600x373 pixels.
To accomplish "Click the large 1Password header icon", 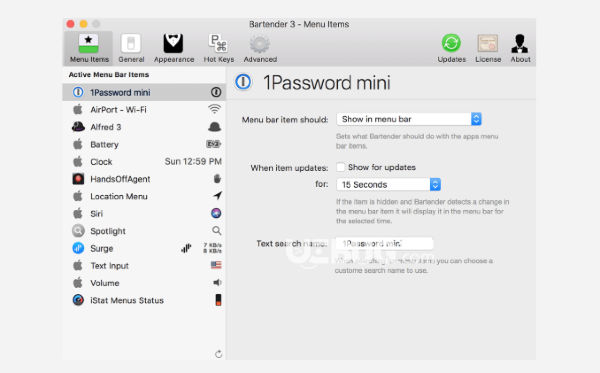I will pyautogui.click(x=243, y=82).
